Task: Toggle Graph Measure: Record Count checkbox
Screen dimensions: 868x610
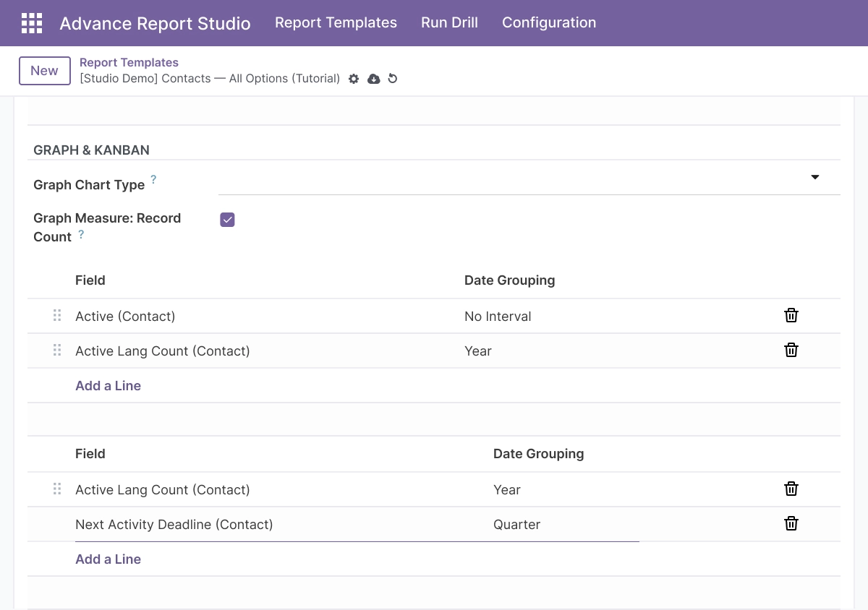Action: pyautogui.click(x=227, y=220)
